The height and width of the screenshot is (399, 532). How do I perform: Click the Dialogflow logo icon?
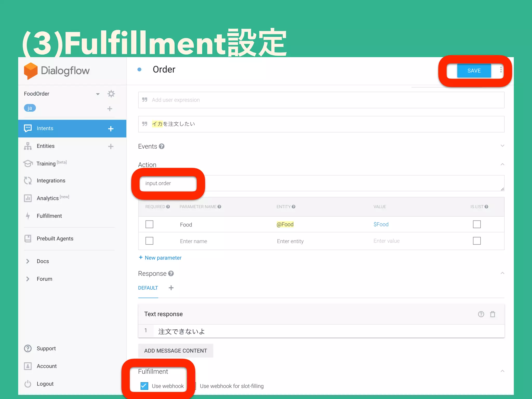pos(31,71)
